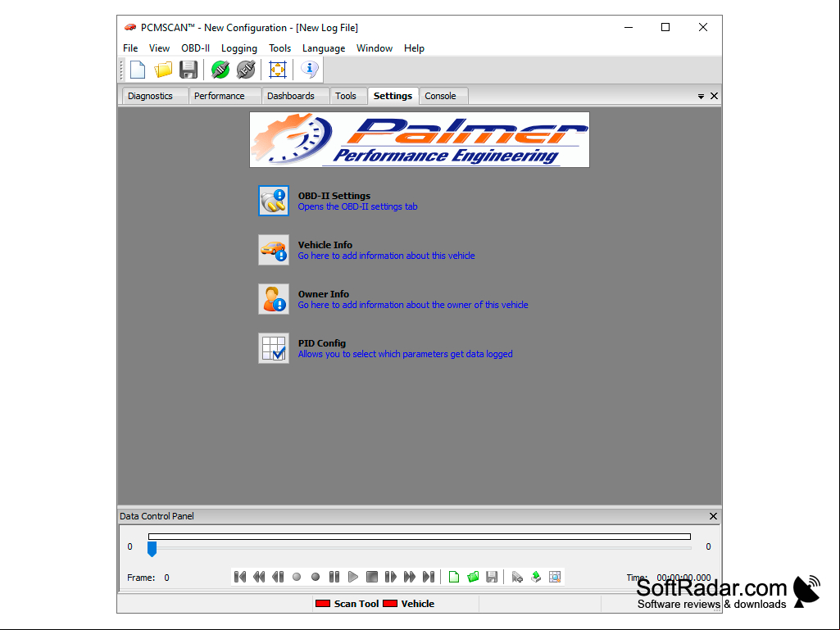Click the dark gray record circle
The width and height of the screenshot is (840, 630).
tap(316, 577)
